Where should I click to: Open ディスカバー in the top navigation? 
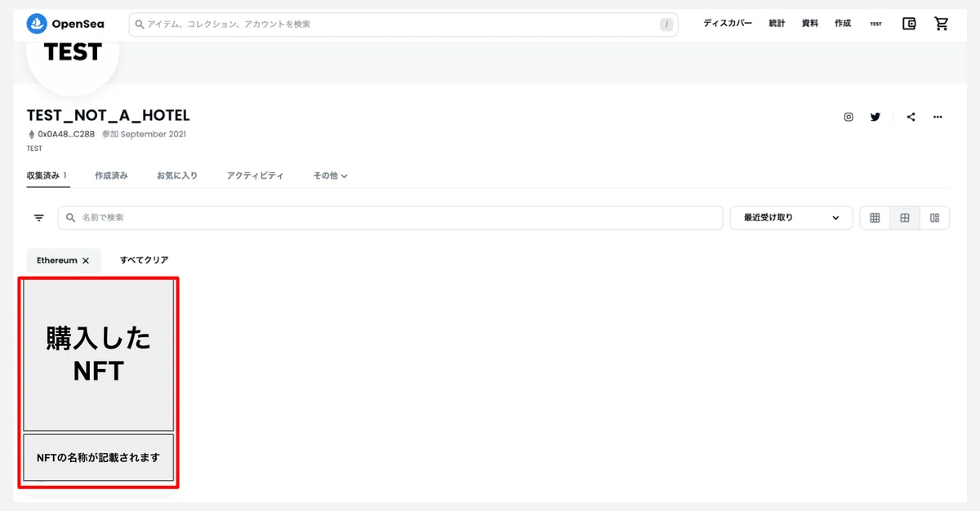[x=728, y=24]
